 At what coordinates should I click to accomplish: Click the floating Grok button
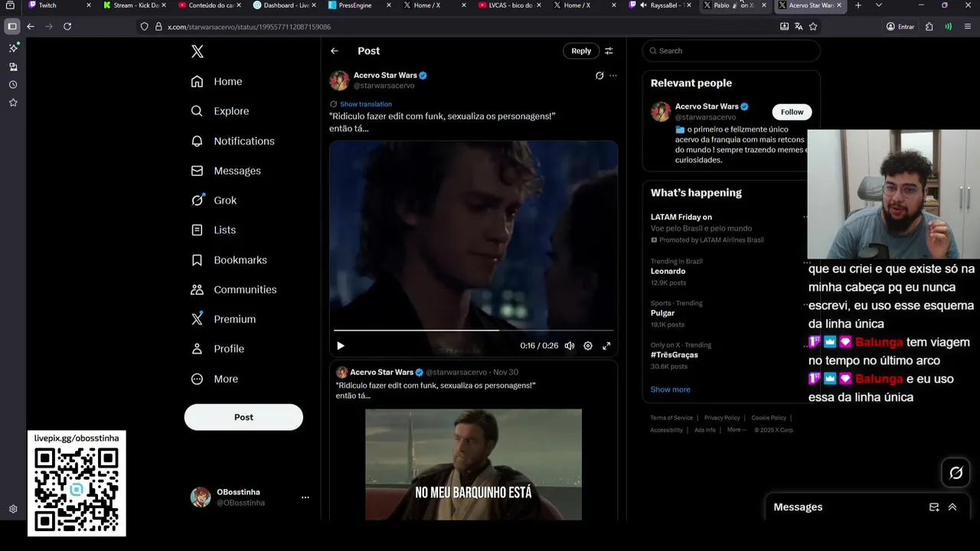pos(955,473)
